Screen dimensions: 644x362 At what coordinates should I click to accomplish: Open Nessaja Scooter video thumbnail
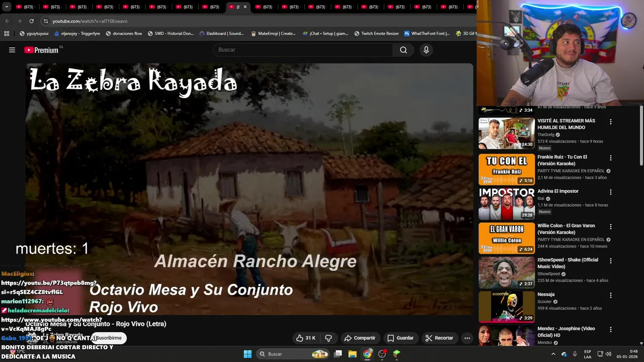(506, 306)
